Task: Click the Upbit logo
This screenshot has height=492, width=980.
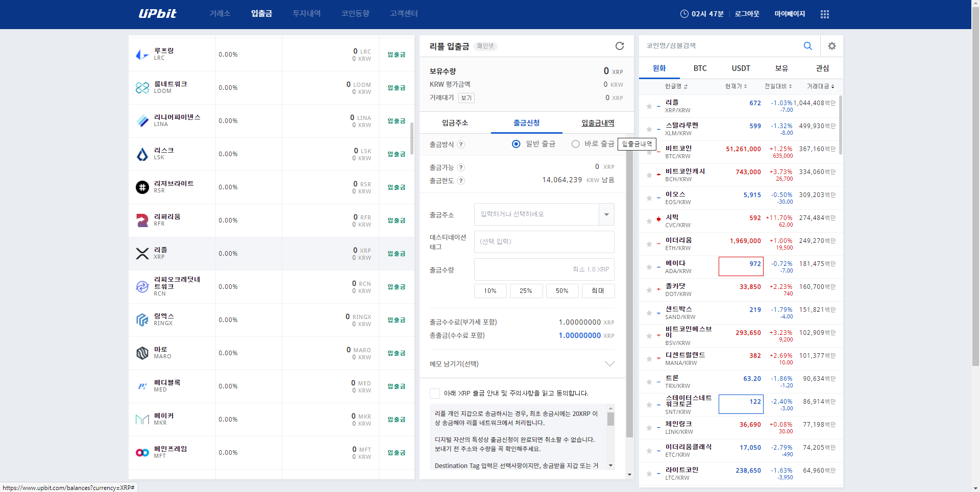Action: (157, 14)
